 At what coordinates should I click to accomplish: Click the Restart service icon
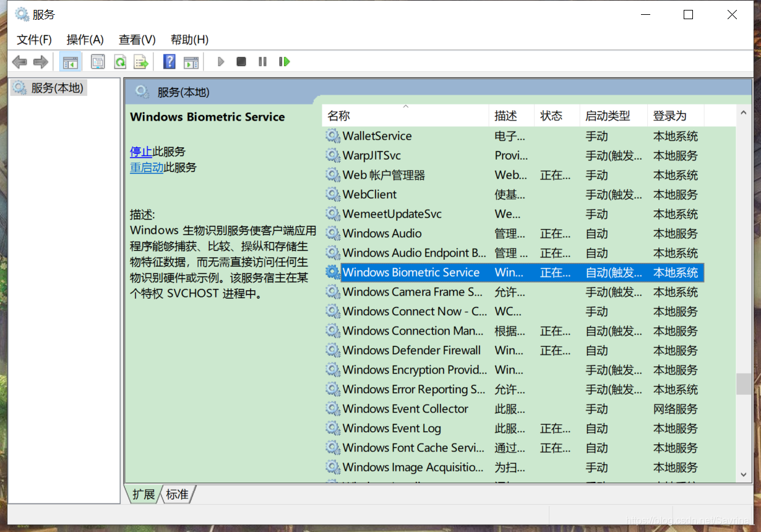coord(284,62)
